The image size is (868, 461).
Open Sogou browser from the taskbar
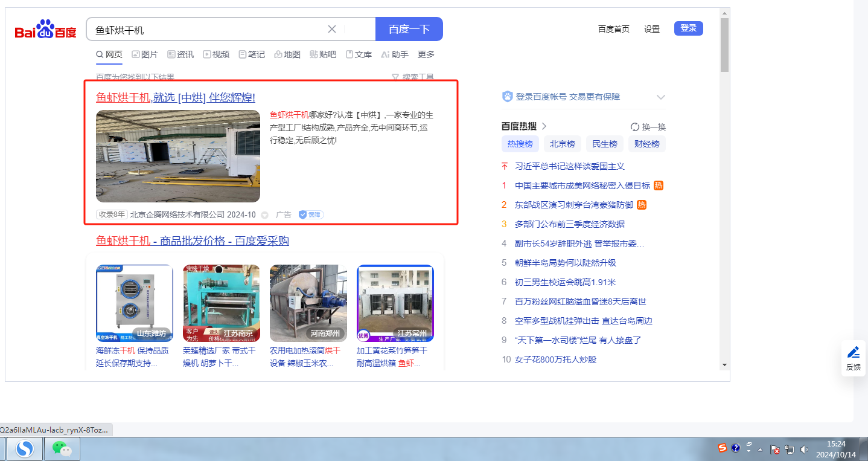pyautogui.click(x=25, y=448)
